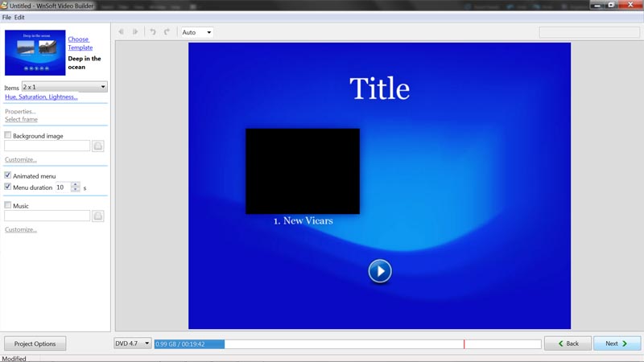Click the Project Options button
This screenshot has width=644, height=362.
tap(35, 343)
